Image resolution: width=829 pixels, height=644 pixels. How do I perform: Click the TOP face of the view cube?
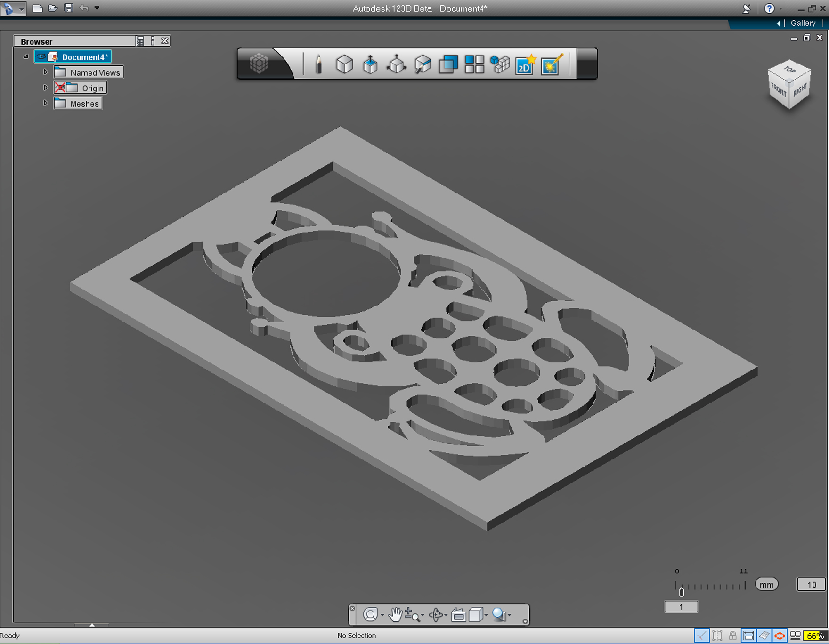coord(789,70)
